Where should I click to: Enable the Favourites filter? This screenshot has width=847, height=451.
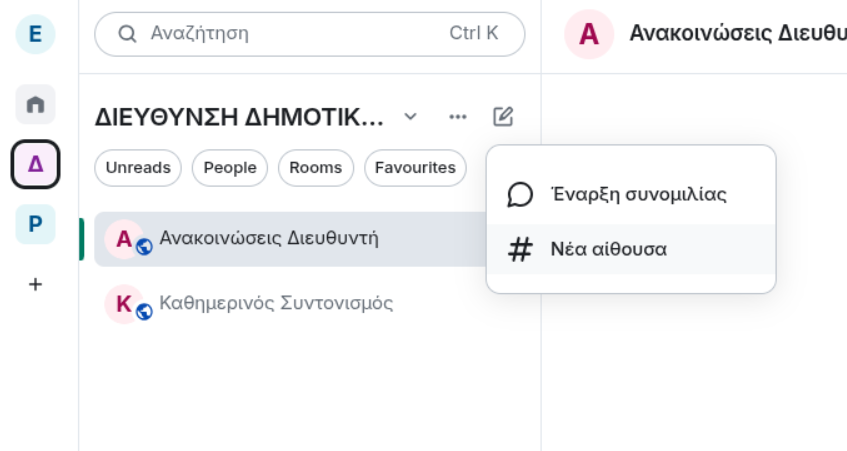point(415,168)
